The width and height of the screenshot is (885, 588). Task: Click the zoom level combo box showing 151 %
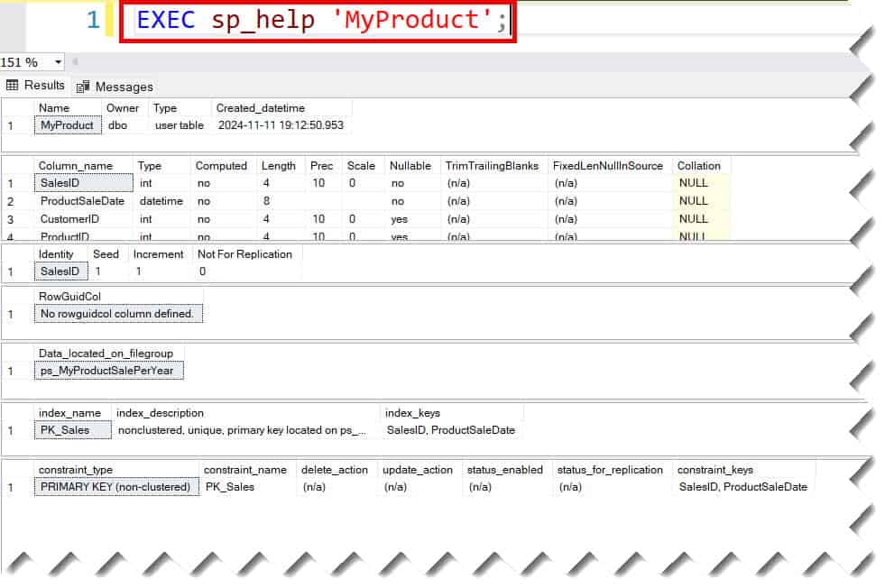(27, 62)
